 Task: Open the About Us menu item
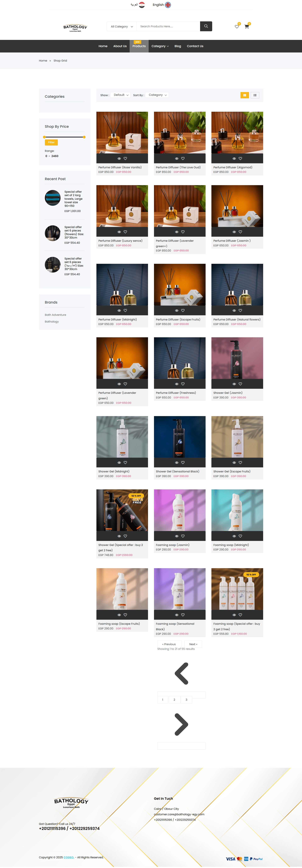(120, 46)
